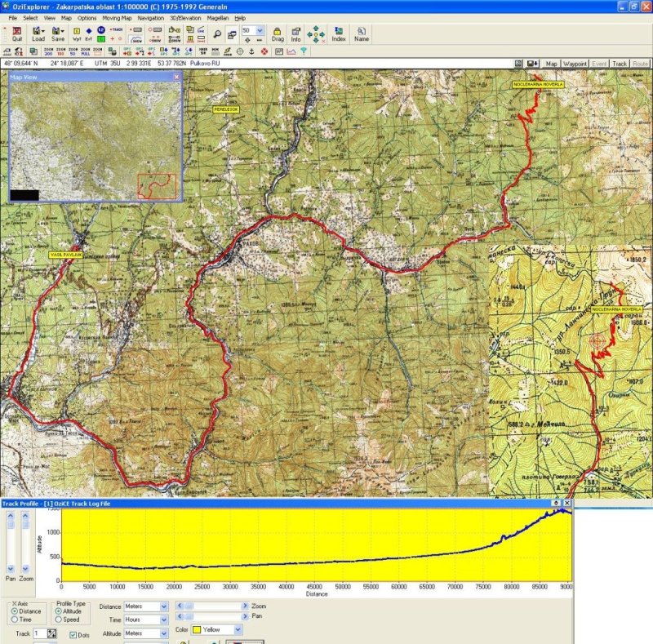Open the map Index tool
Screen dimensions: 653x644
339,33
